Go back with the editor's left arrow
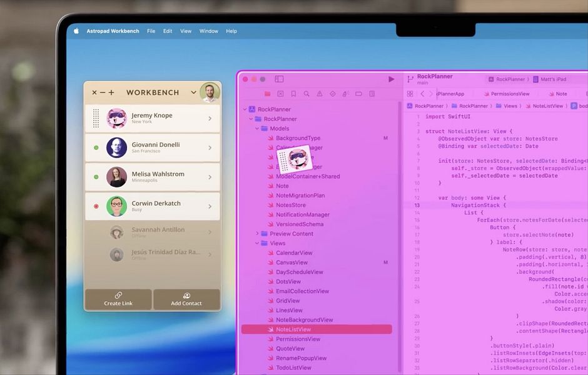588x375 pixels. [423, 94]
